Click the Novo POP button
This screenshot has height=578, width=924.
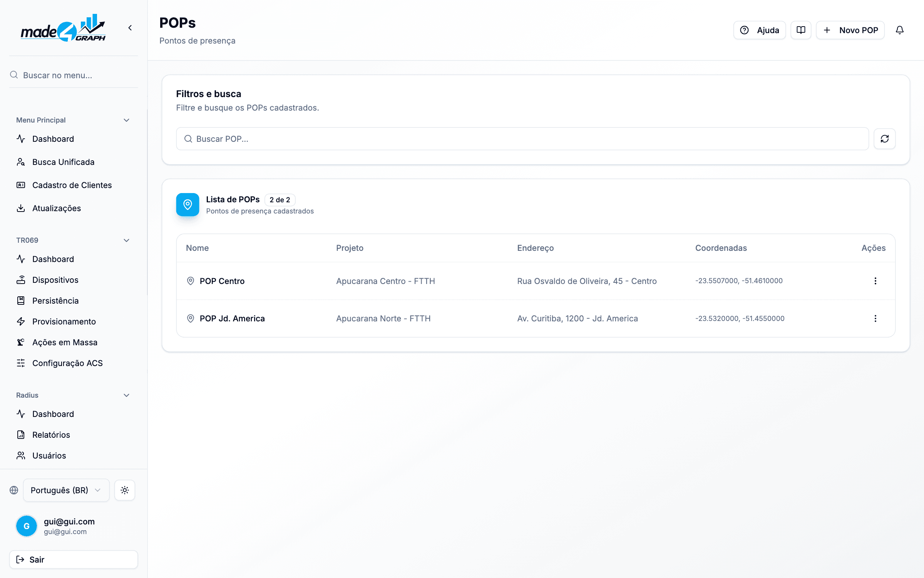click(850, 30)
